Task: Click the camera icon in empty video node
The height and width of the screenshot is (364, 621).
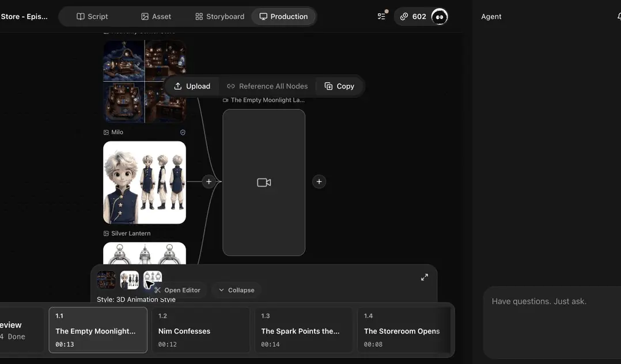Action: click(264, 183)
